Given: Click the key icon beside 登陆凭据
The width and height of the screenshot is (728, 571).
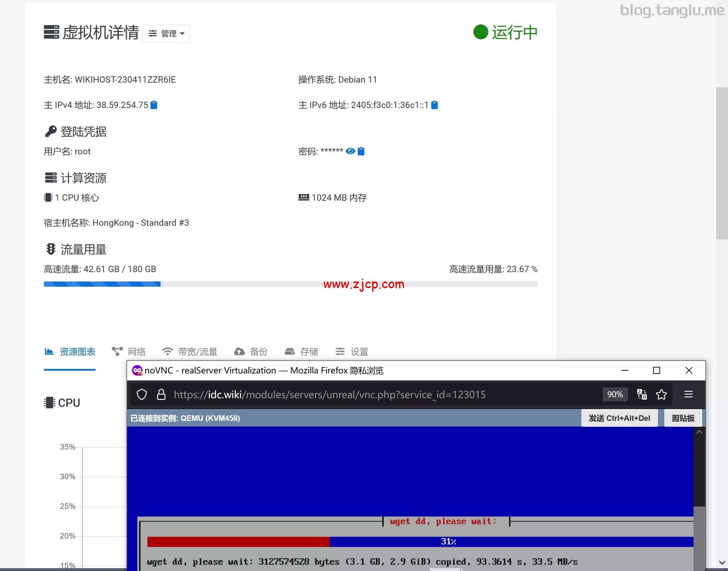Looking at the screenshot, I should pos(51,131).
